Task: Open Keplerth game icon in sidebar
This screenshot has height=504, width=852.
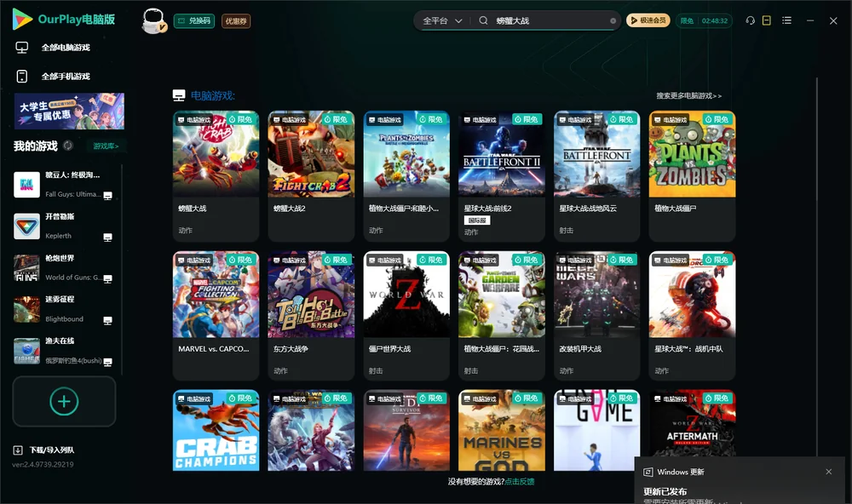Action: (26, 226)
